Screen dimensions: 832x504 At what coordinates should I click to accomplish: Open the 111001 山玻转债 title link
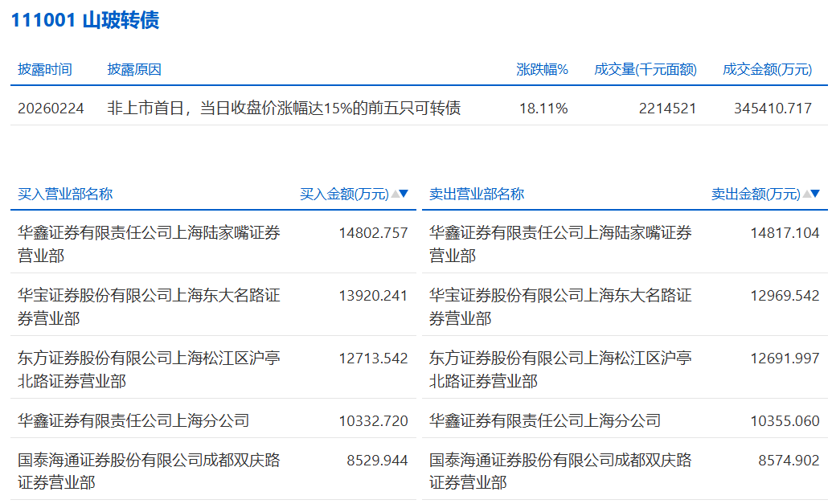pos(85,20)
